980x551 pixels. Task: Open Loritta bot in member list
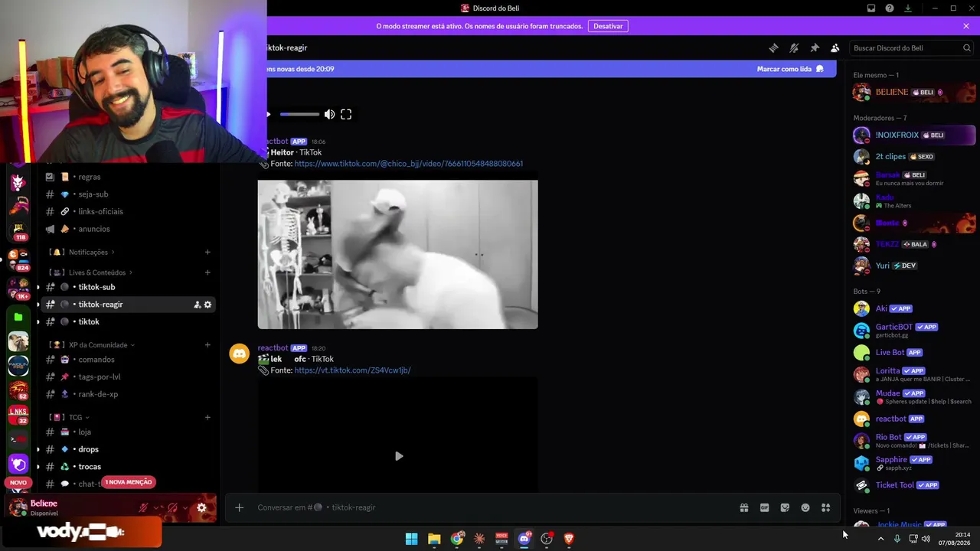point(914,374)
